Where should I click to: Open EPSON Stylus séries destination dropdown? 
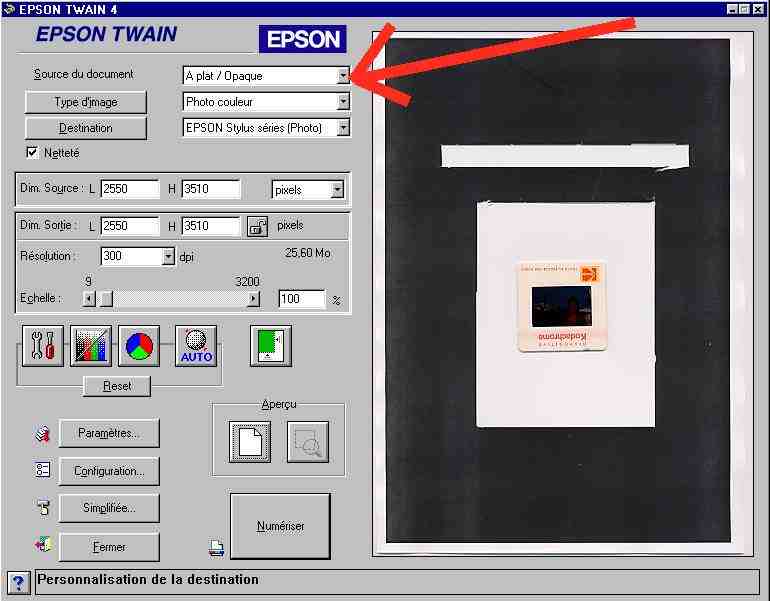click(x=343, y=128)
